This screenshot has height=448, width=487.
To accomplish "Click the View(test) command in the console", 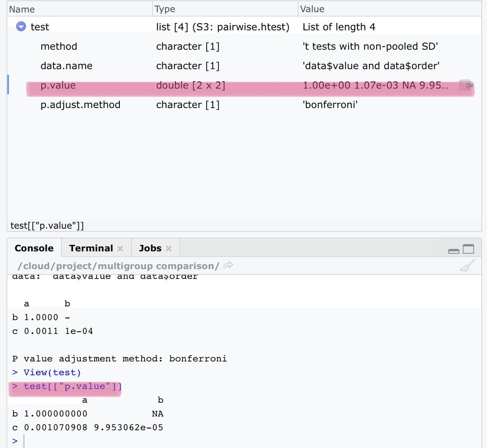I will click(51, 372).
